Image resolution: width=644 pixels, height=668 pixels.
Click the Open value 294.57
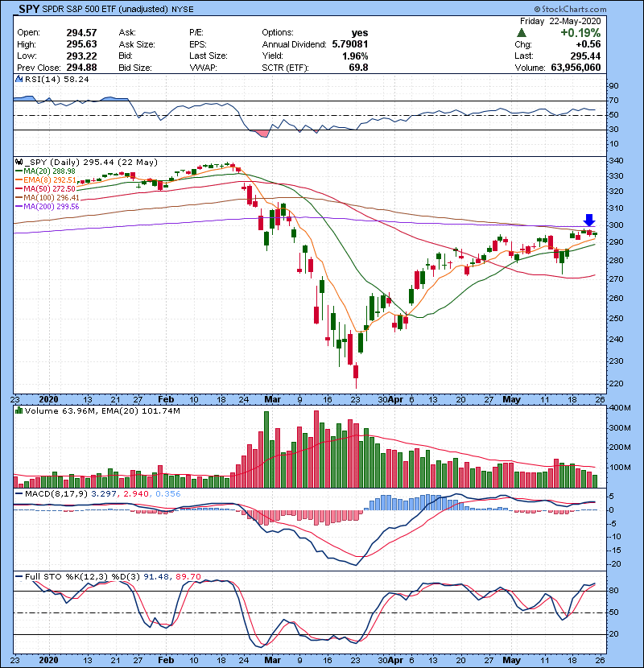pos(81,33)
